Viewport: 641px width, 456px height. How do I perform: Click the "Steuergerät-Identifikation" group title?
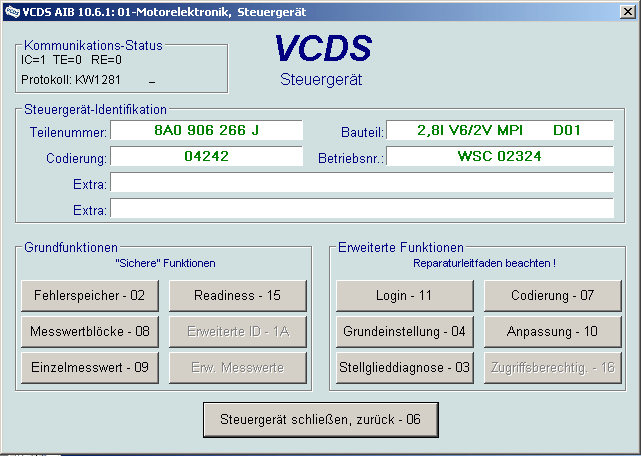click(x=95, y=110)
